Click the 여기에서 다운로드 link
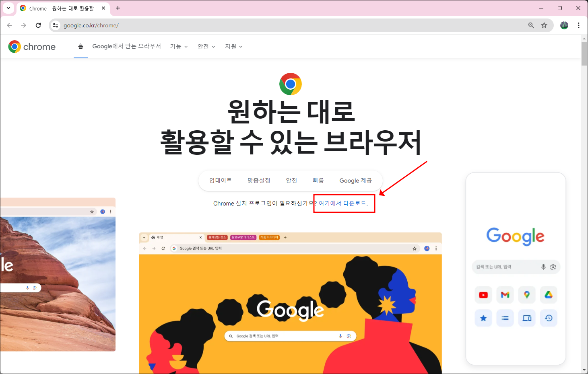588x374 pixels. click(342, 203)
